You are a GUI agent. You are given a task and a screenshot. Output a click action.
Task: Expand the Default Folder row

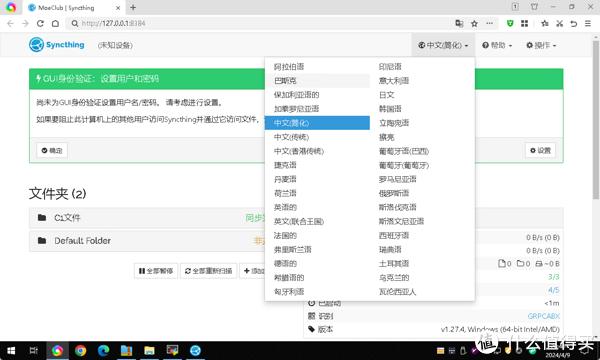coord(147,241)
